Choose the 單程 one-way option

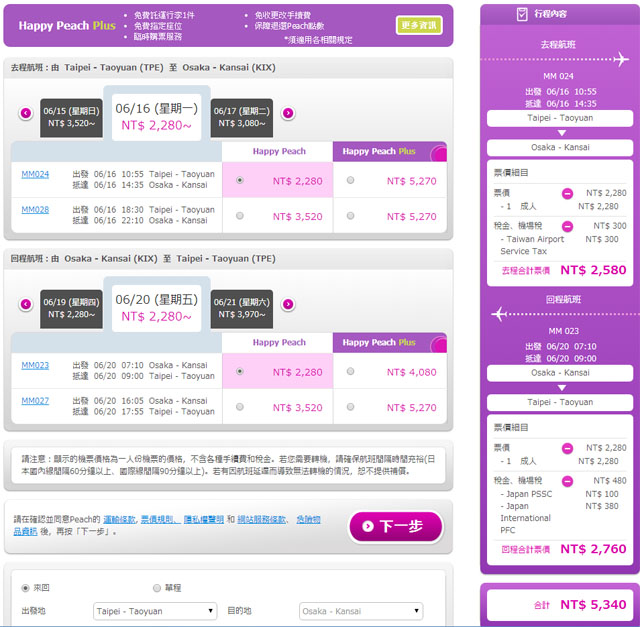click(157, 588)
